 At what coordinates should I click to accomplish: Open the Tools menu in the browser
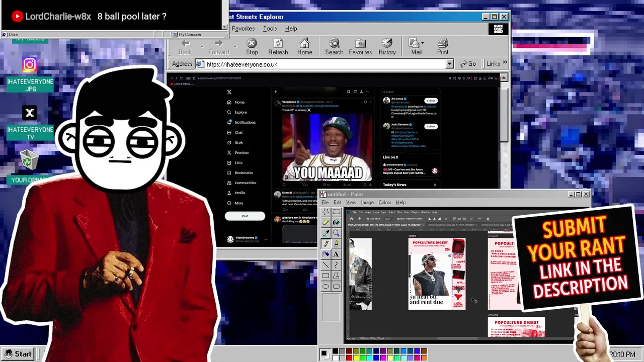270,29
